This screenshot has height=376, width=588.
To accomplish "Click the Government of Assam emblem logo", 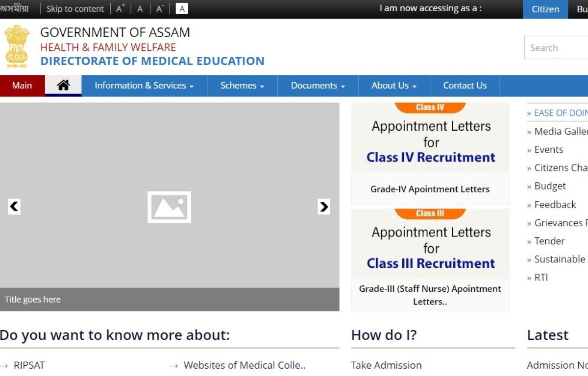I will pyautogui.click(x=17, y=47).
